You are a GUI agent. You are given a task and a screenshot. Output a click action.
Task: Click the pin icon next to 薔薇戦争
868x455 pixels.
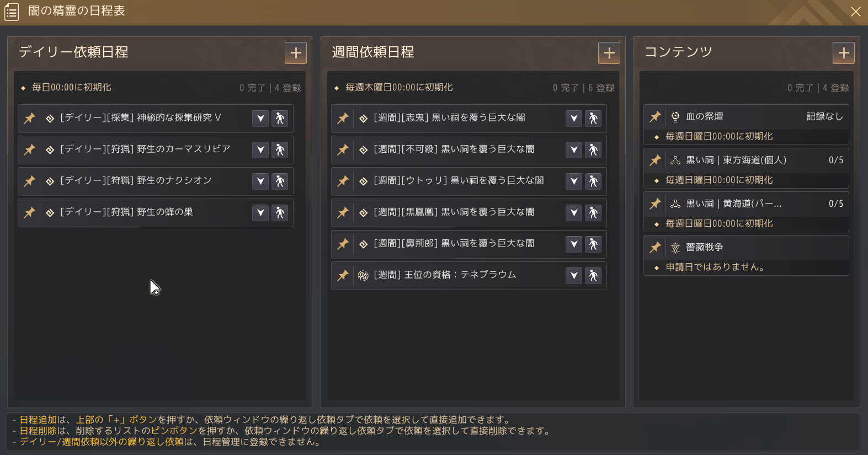pos(655,248)
